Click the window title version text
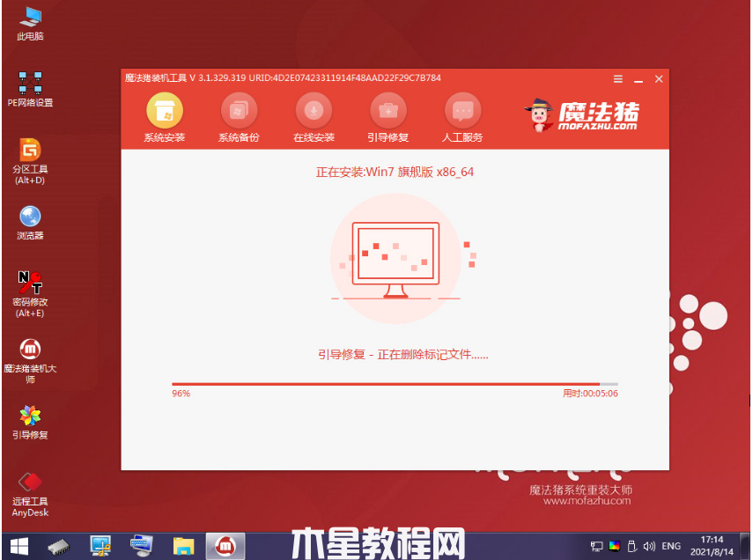 pos(283,77)
